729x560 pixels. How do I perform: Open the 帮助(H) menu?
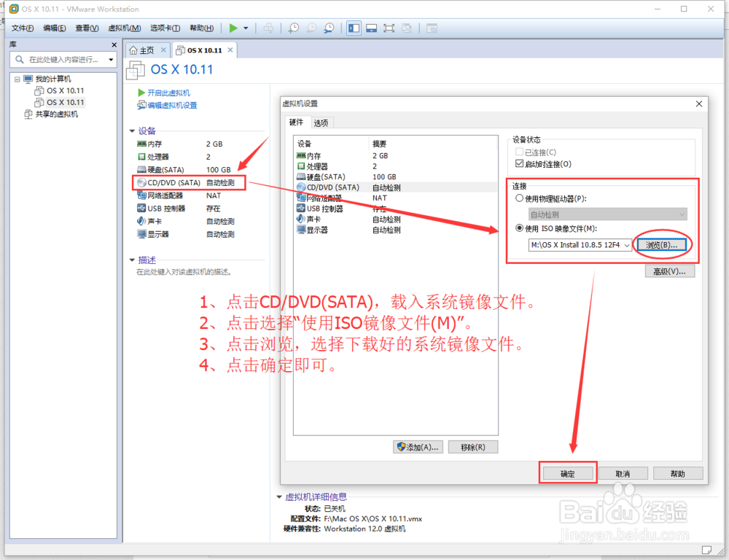click(202, 28)
